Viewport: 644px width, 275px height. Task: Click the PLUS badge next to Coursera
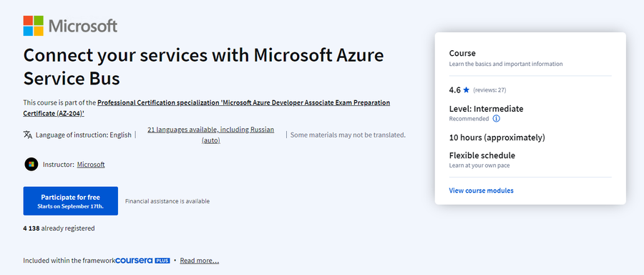pos(162,261)
